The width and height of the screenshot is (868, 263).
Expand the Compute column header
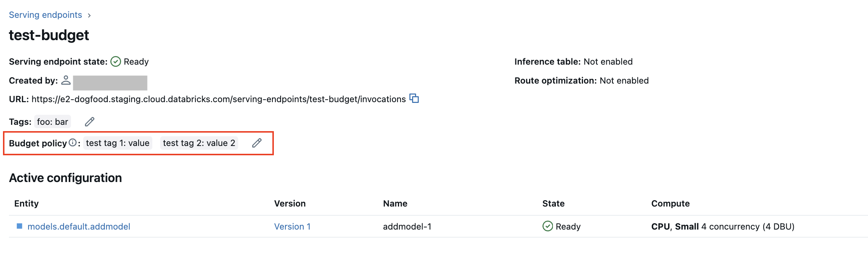(x=670, y=203)
